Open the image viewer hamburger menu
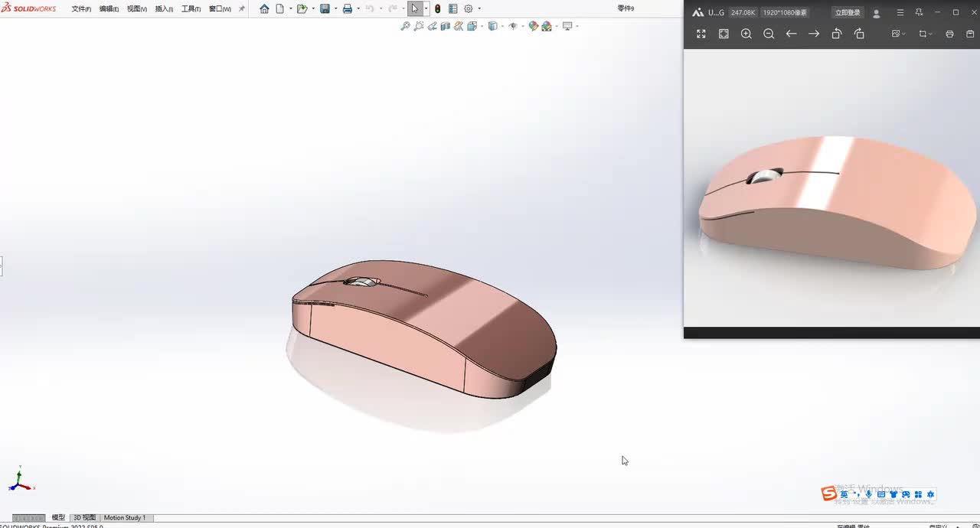The image size is (980, 528). click(x=900, y=12)
